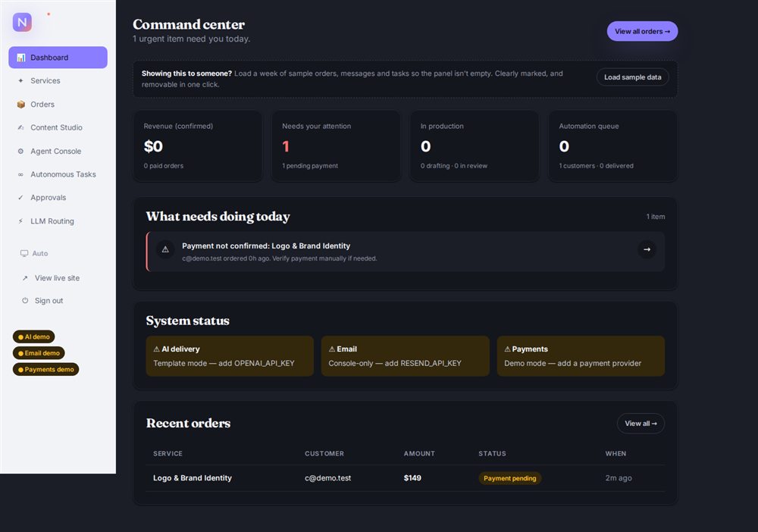
Task: Open the Needs your attention card
Action: coord(336,146)
